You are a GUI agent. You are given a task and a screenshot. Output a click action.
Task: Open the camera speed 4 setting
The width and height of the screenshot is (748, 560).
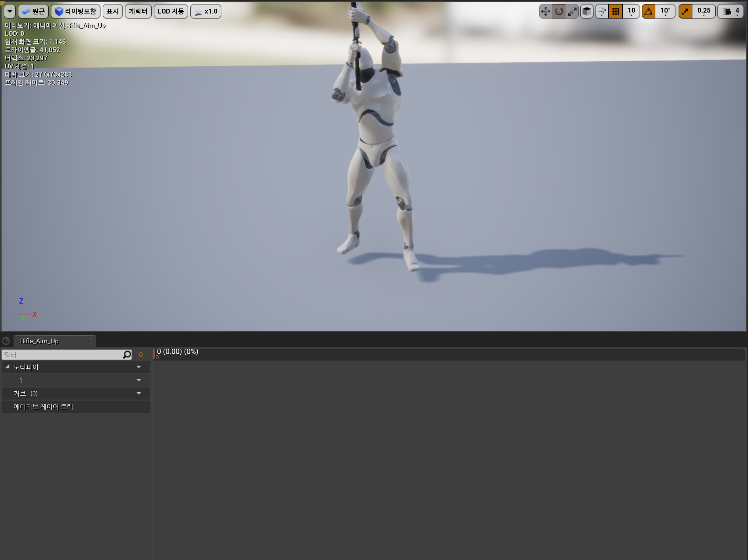click(x=731, y=11)
